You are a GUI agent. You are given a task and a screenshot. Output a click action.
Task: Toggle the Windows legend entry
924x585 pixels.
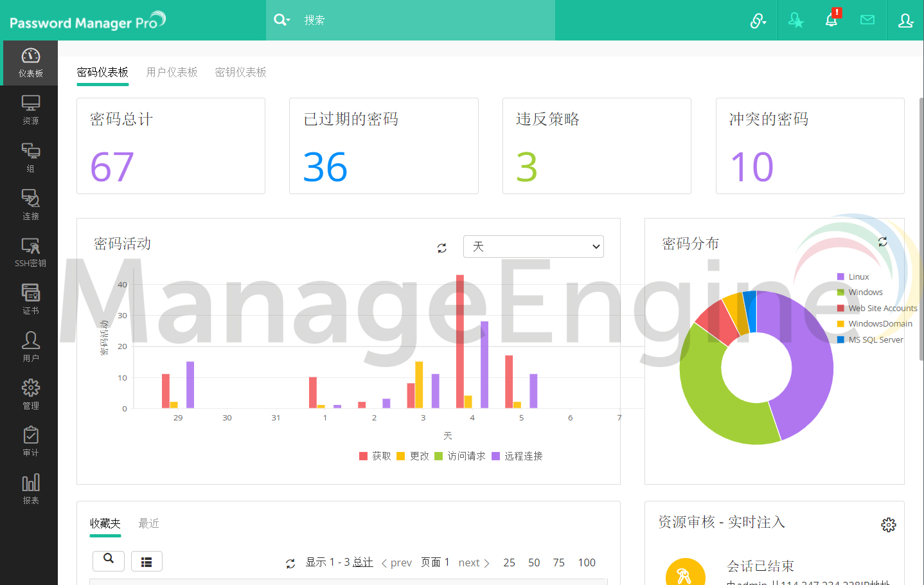(860, 292)
